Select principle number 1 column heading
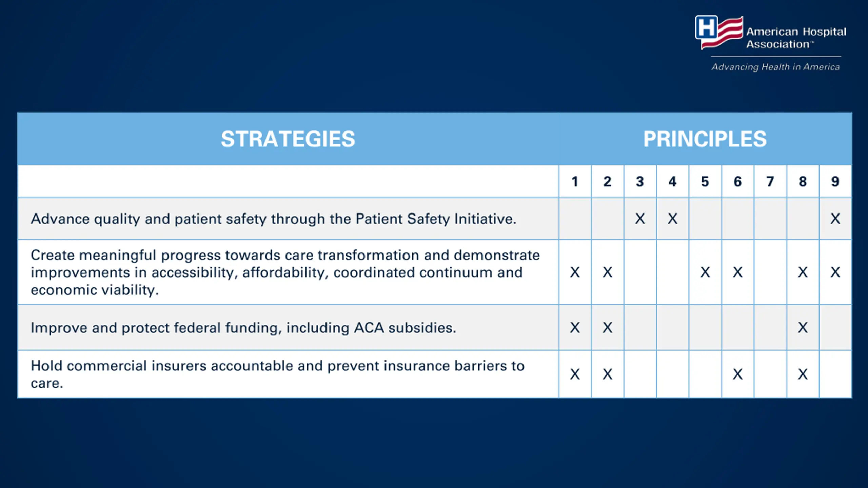 (575, 182)
